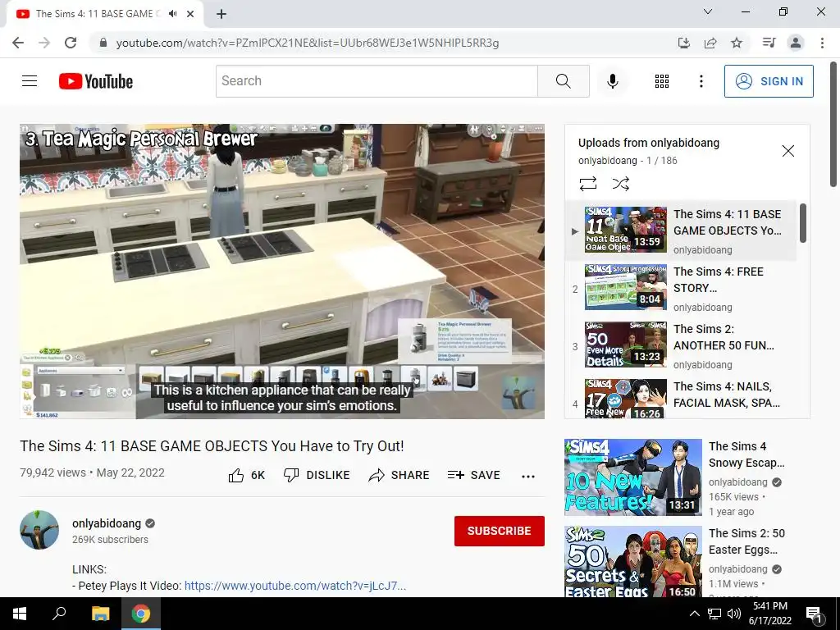Screen dimensions: 840x630
Task: Subscribe to onlyabidoang channel
Action: pos(500,531)
